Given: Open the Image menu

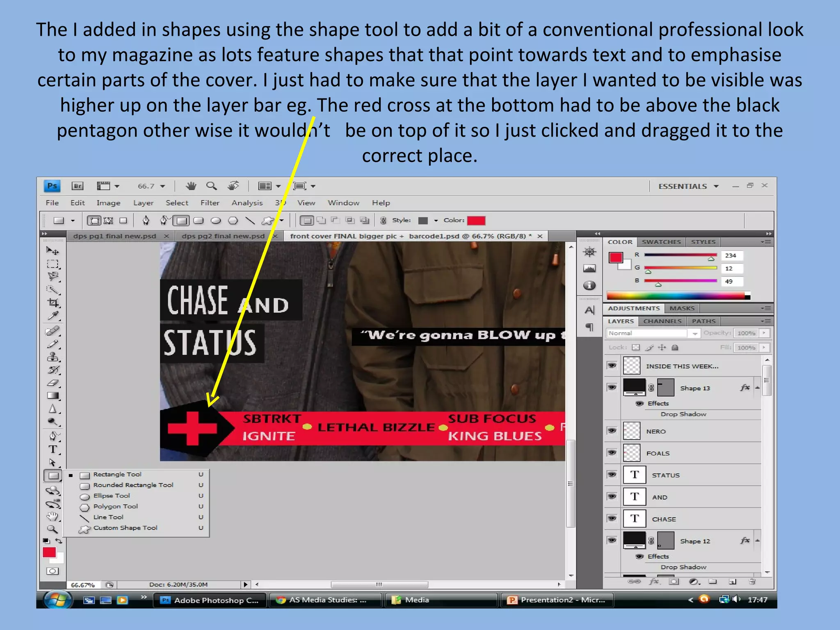Looking at the screenshot, I should point(108,203).
